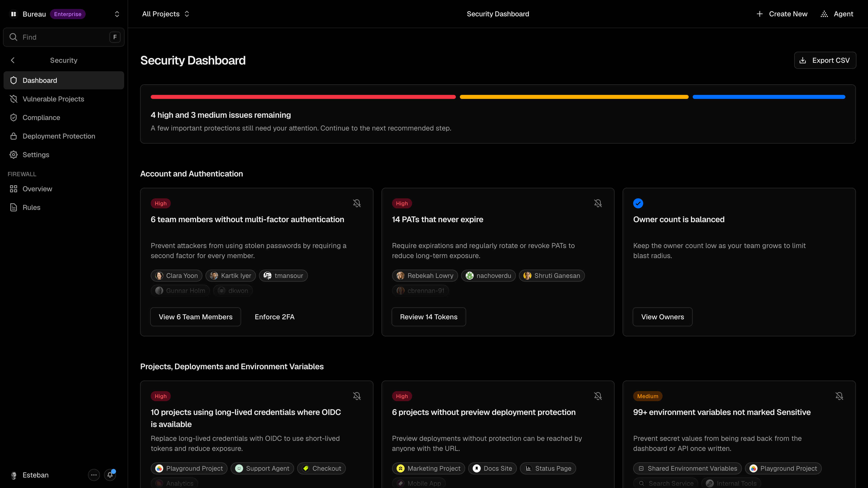Open the Firewall Overview item
The height and width of the screenshot is (488, 868).
(x=64, y=189)
